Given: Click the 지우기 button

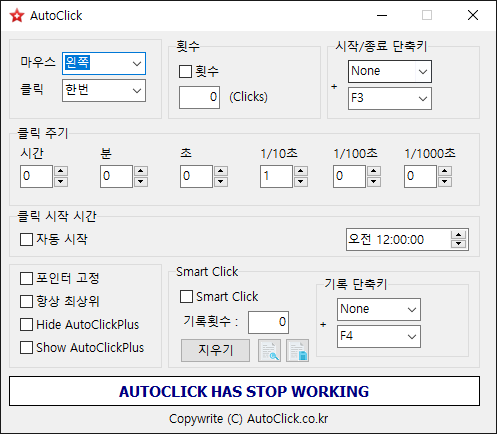Looking at the screenshot, I should (x=215, y=350).
